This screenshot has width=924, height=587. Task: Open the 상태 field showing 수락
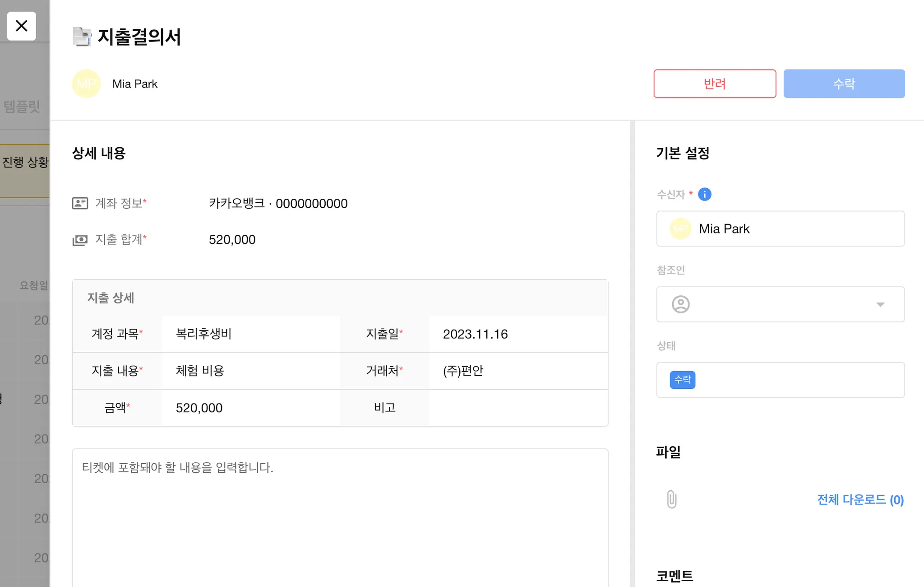point(794,380)
